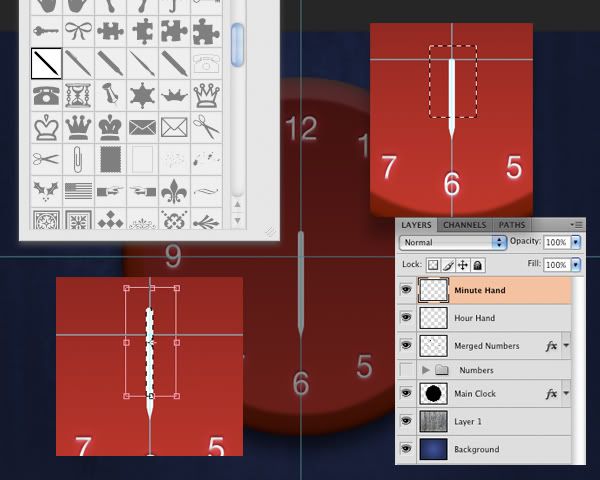600x480 pixels.
Task: Toggle lock transparent pixels
Action: point(433,265)
